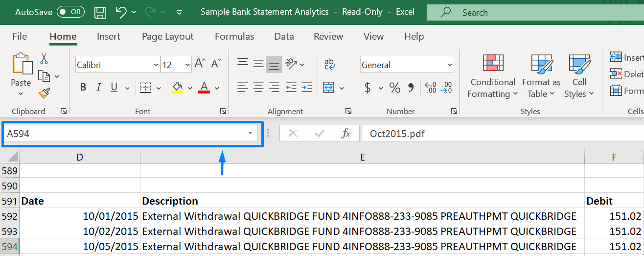Activate the Format Painter brush
The width and height of the screenshot is (644, 256).
pyautogui.click(x=45, y=93)
